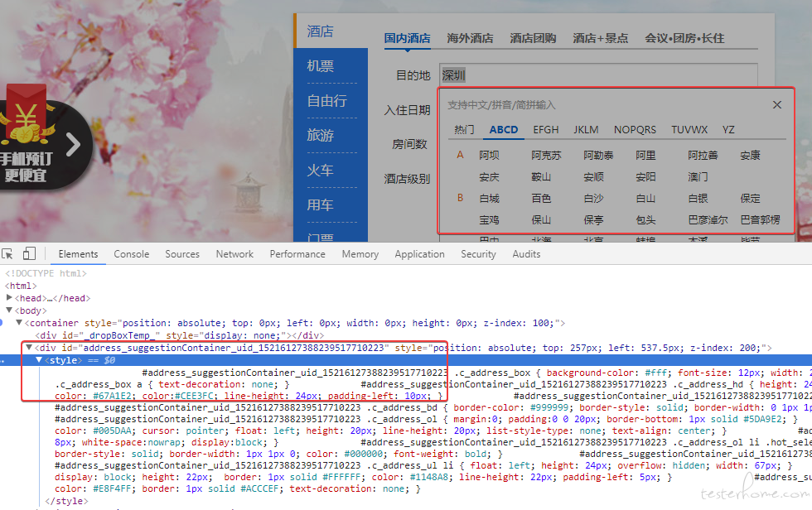Choose city 保亭
This screenshot has width=812, height=510.
593,220
